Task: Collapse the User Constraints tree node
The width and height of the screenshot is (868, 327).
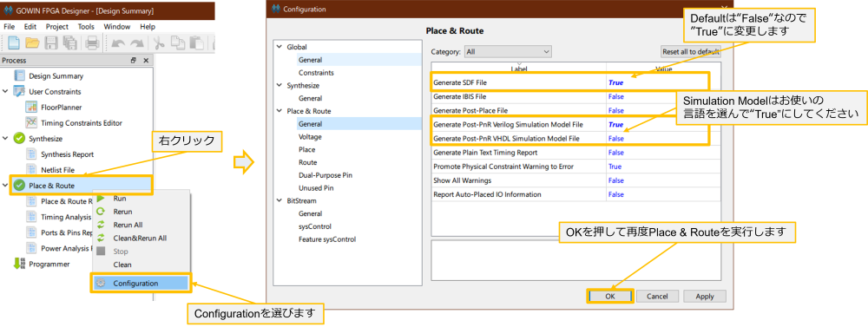Action: pos(5,91)
